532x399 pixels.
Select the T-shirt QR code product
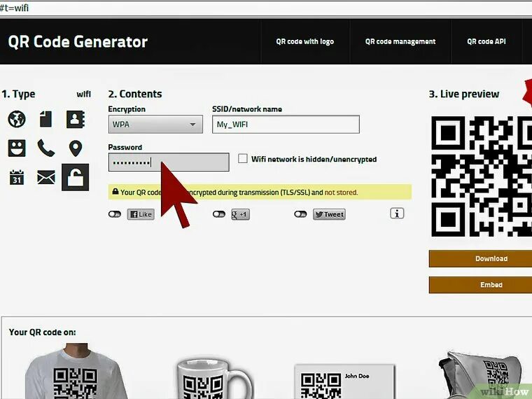click(76, 372)
